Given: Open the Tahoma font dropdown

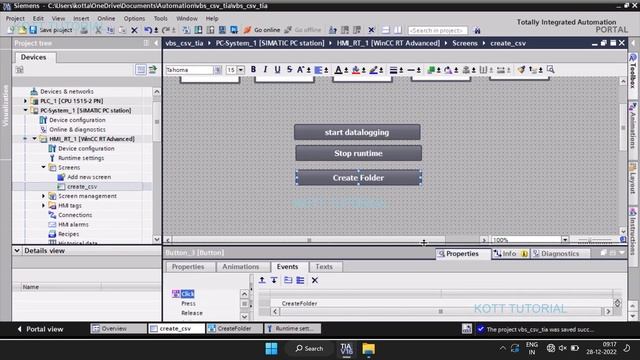Looking at the screenshot, I should [x=218, y=70].
